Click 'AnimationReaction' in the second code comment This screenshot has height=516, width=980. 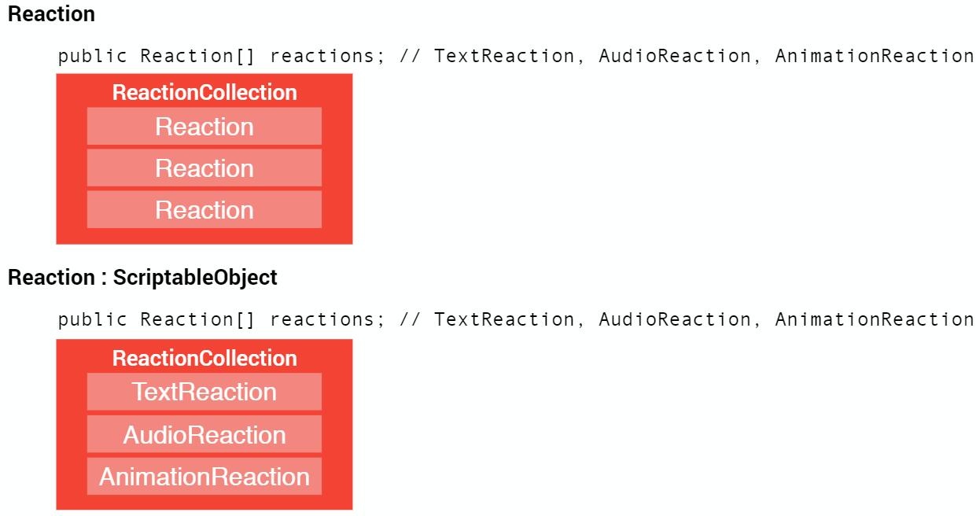tap(875, 319)
